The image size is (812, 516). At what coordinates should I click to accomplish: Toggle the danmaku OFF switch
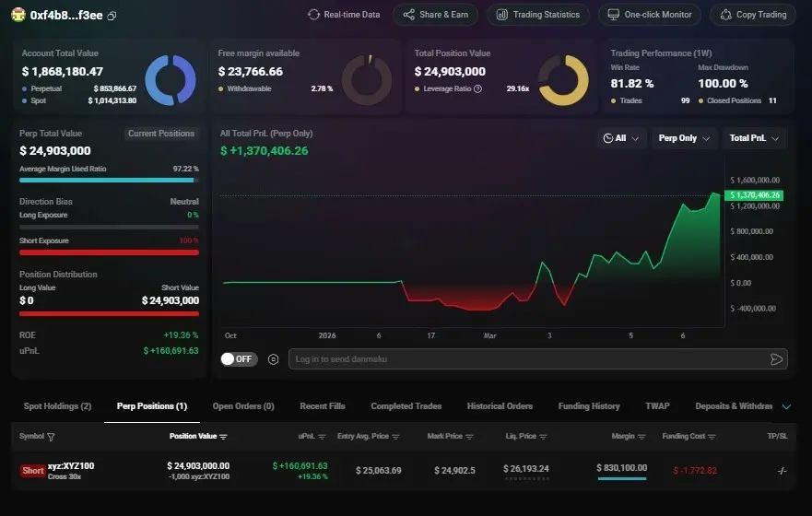point(239,359)
